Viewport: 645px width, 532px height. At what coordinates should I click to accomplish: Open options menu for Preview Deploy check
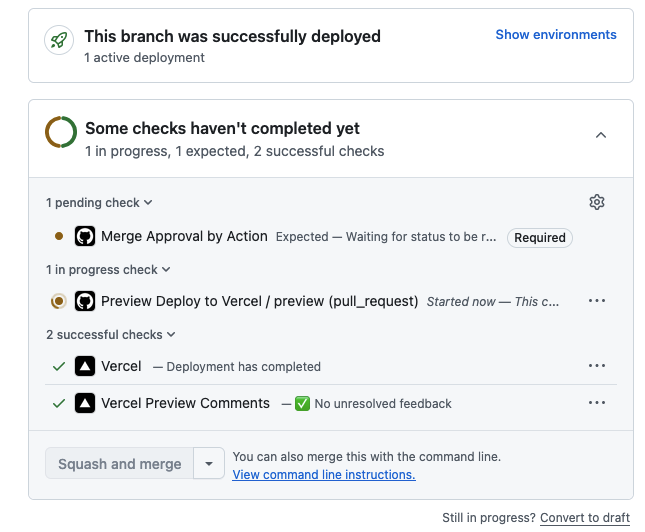click(597, 301)
